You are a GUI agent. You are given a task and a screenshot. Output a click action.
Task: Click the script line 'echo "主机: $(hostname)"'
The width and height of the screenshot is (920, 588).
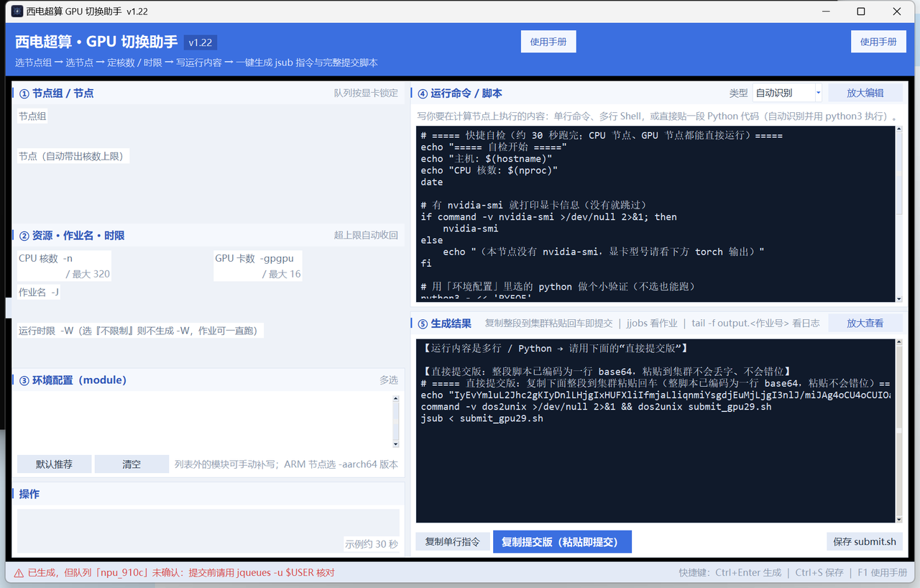(487, 159)
